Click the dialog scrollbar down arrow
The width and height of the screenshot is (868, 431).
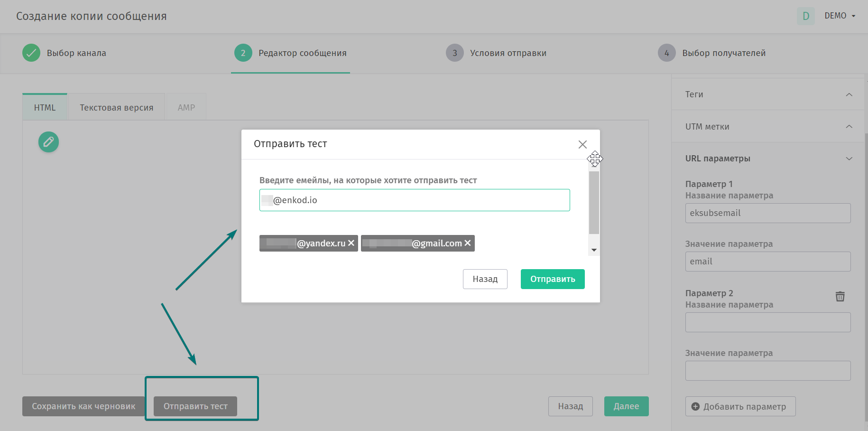pyautogui.click(x=594, y=250)
